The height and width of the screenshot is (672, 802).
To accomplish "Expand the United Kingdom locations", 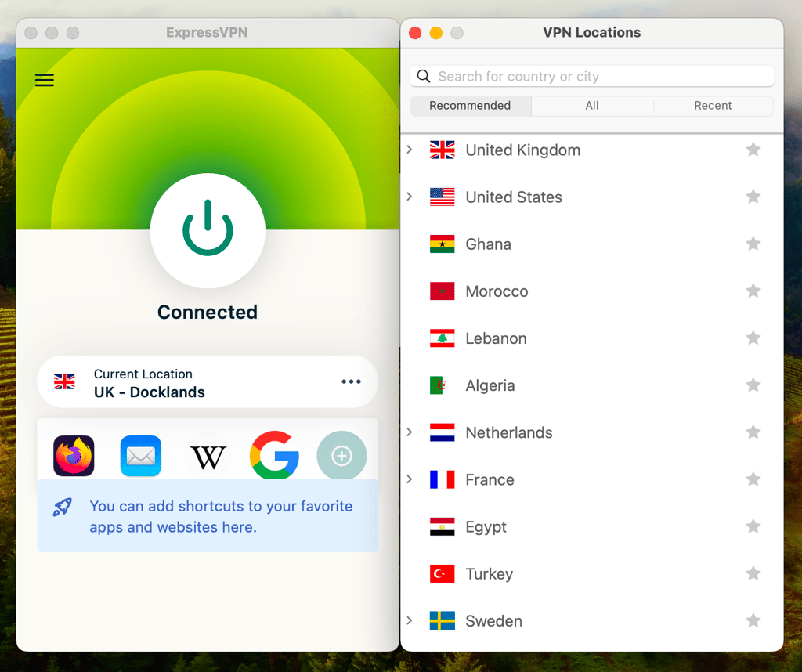I will click(409, 150).
